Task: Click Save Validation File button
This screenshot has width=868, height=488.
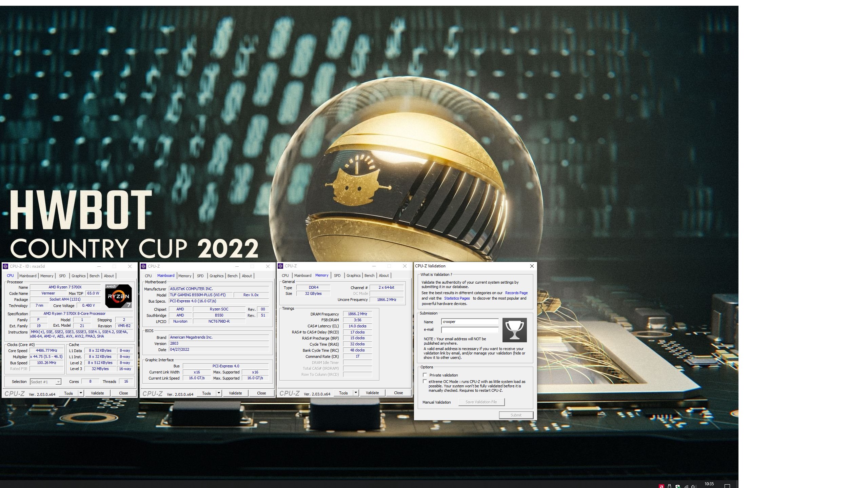Action: (481, 402)
